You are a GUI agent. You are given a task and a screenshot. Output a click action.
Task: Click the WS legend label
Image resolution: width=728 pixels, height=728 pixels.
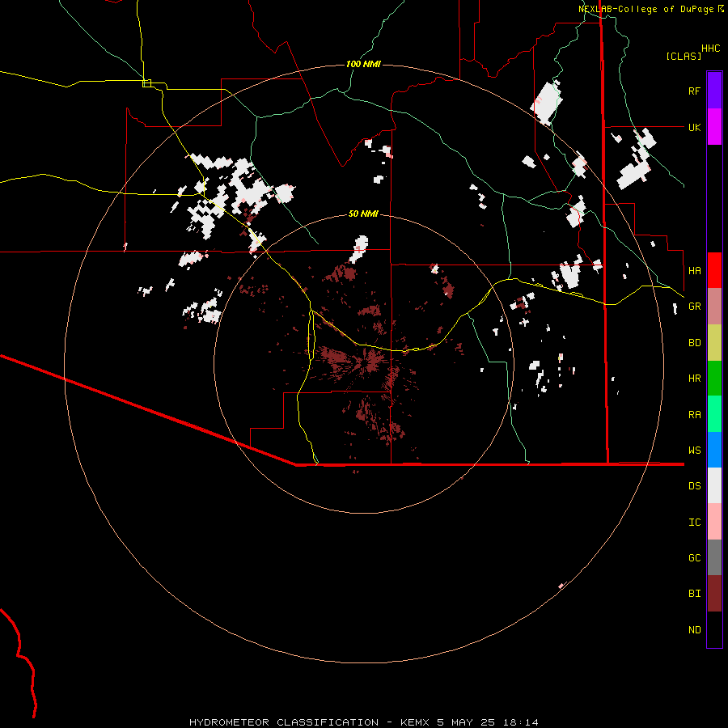[695, 451]
